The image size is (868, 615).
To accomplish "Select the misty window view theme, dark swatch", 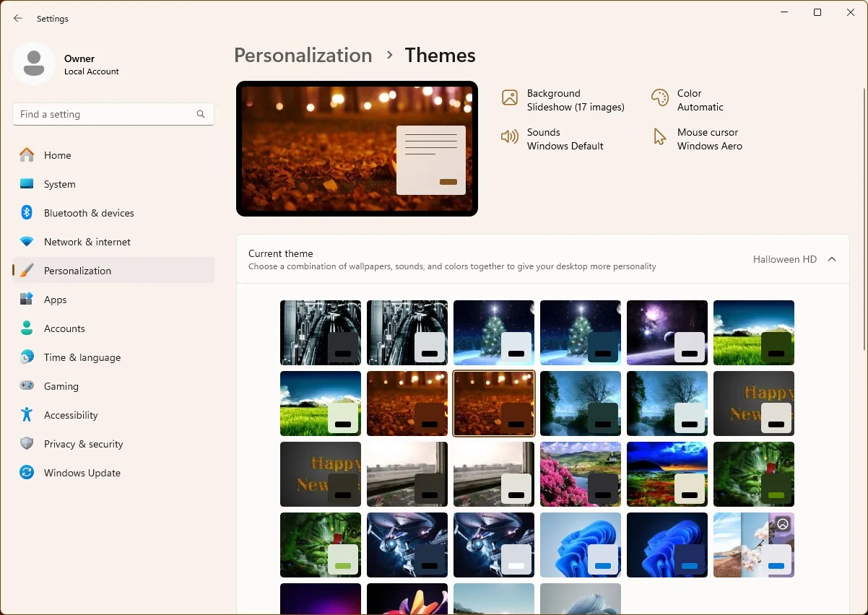I will pyautogui.click(x=407, y=474).
